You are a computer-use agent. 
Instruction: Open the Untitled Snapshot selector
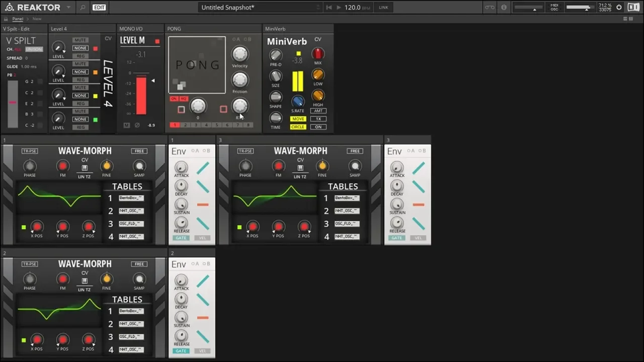[x=260, y=8]
